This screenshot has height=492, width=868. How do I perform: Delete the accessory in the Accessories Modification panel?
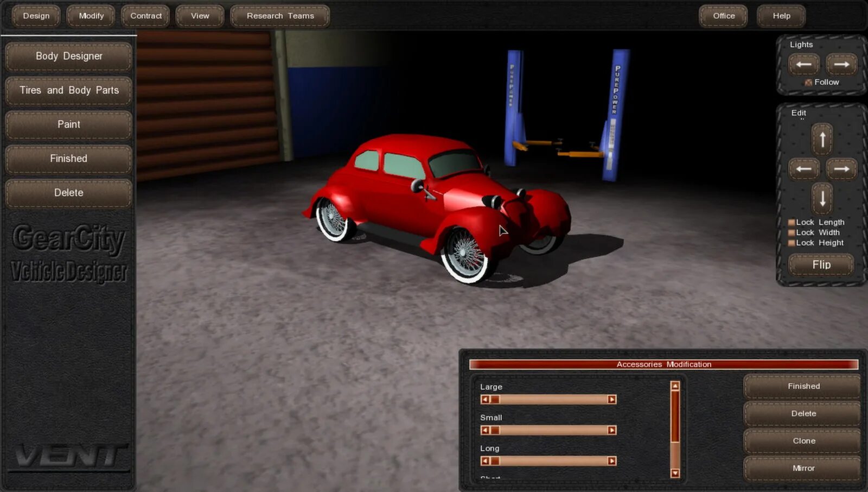(x=803, y=414)
